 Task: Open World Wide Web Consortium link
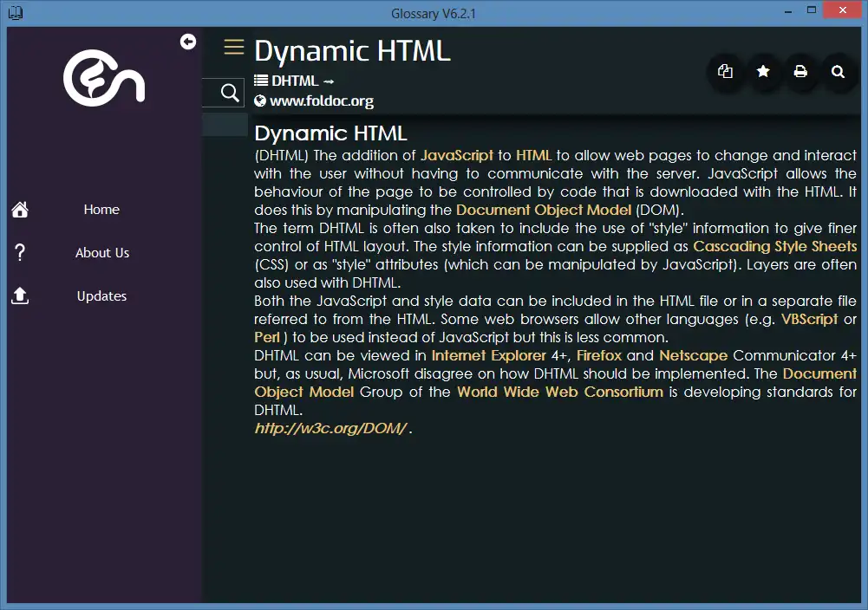pos(560,393)
